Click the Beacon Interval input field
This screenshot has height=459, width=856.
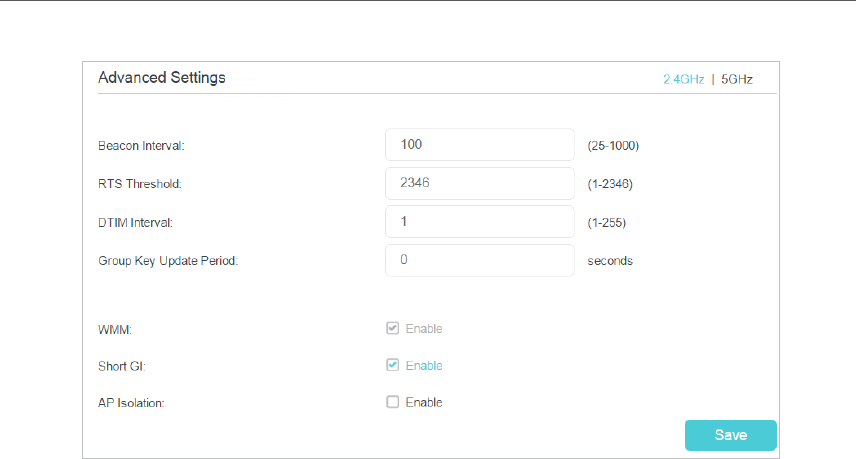point(480,145)
